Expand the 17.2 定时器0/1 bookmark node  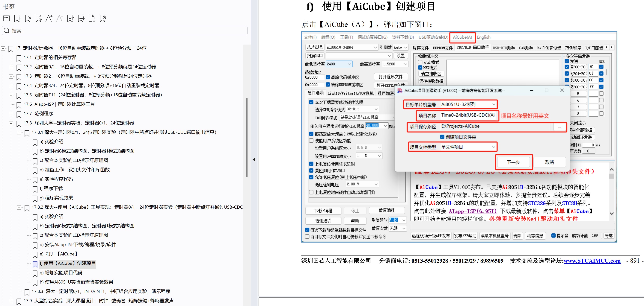pyautogui.click(x=11, y=67)
